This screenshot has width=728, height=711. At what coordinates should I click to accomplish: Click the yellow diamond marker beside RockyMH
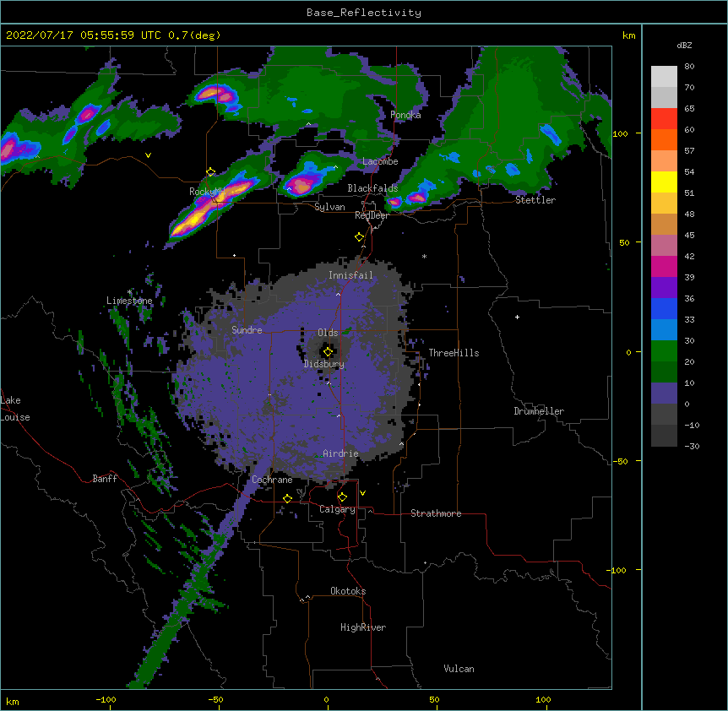point(210,172)
